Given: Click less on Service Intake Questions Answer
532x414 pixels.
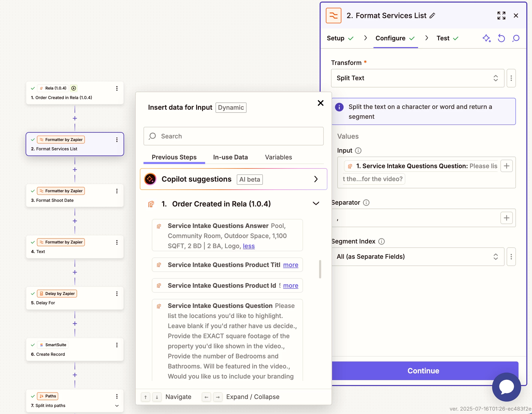Looking at the screenshot, I should 249,246.
